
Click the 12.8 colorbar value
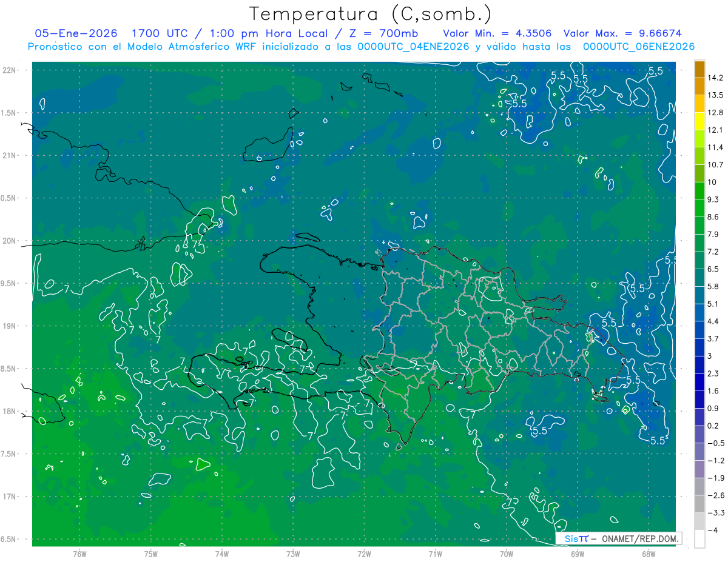715,113
